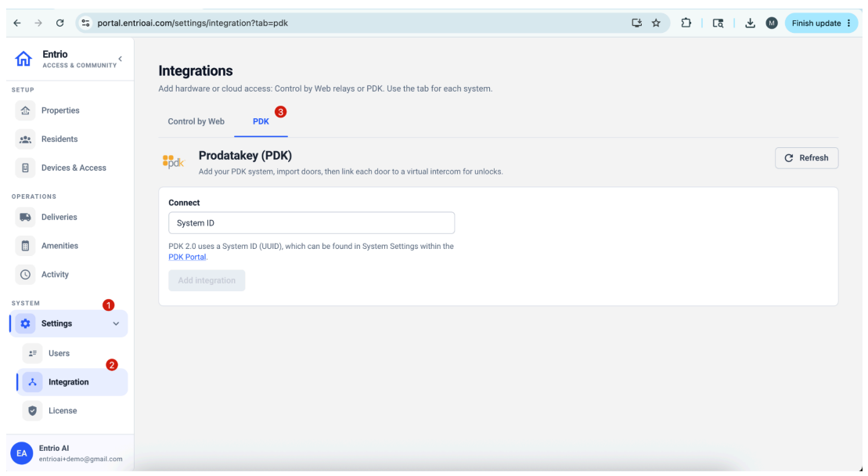The height and width of the screenshot is (476, 868).
Task: Select Integration under Settings
Action: pyautogui.click(x=73, y=383)
